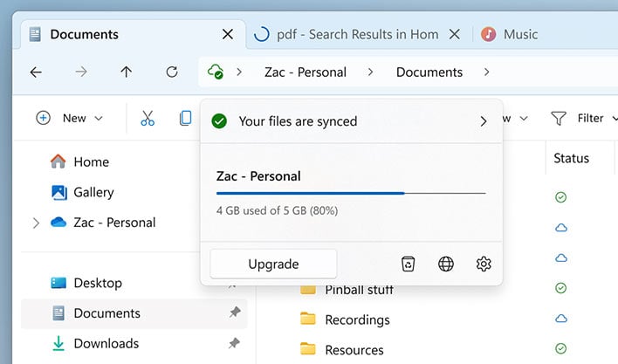The image size is (618, 364).
Task: Switch to pdf - Search Results tab
Action: click(358, 34)
